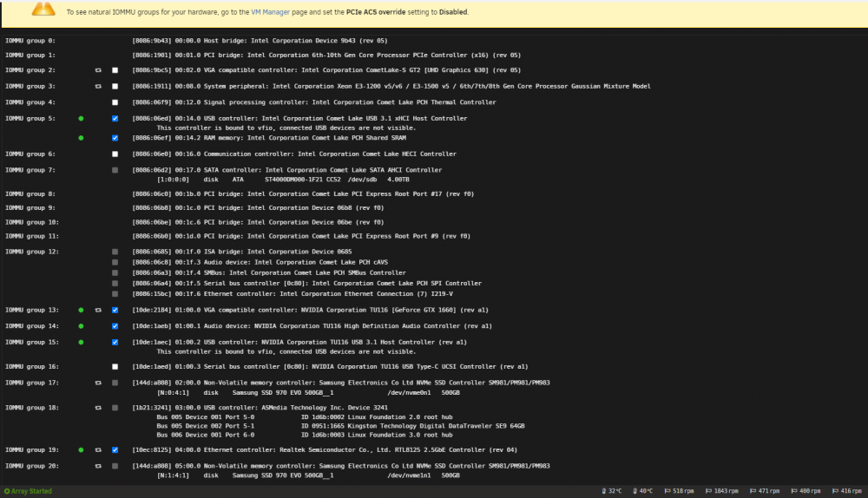Viewport: 868px width, 498px height.
Task: Open the VM Manager link
Action: pyautogui.click(x=270, y=12)
